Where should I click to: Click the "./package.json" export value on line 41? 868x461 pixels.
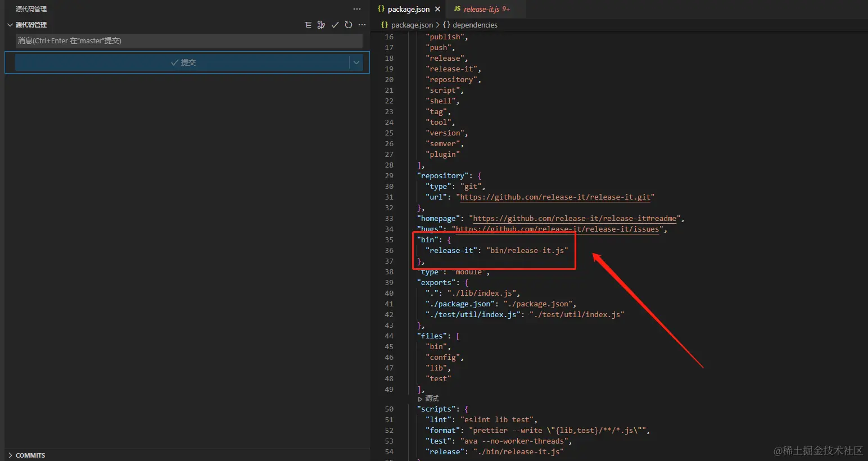click(537, 304)
